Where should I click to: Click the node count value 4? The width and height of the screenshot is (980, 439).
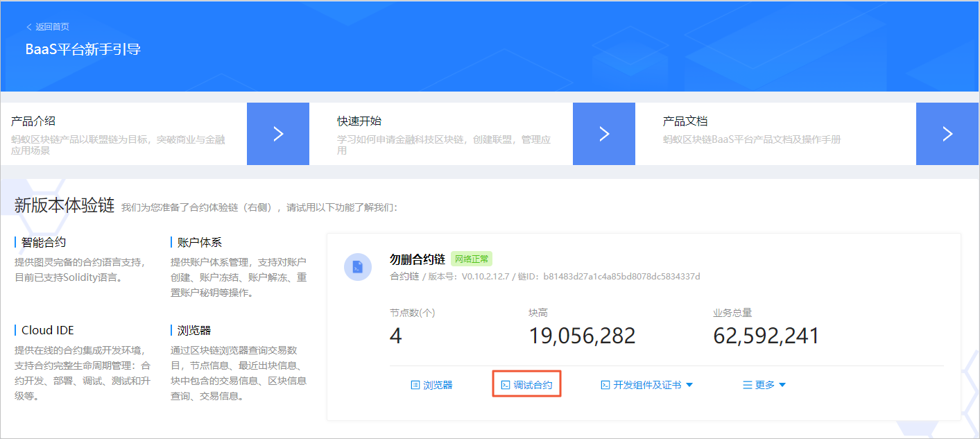(x=396, y=336)
